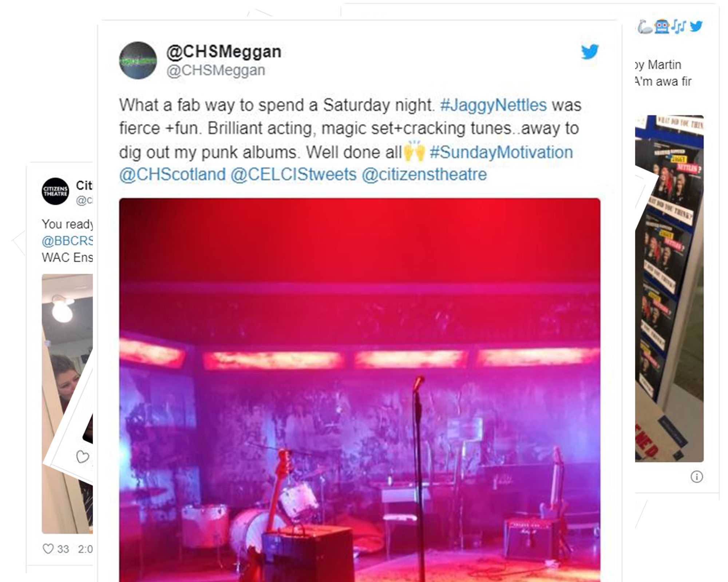This screenshot has height=582, width=728.
Task: Click the grey @CHSMeggan handle
Action: coord(215,70)
